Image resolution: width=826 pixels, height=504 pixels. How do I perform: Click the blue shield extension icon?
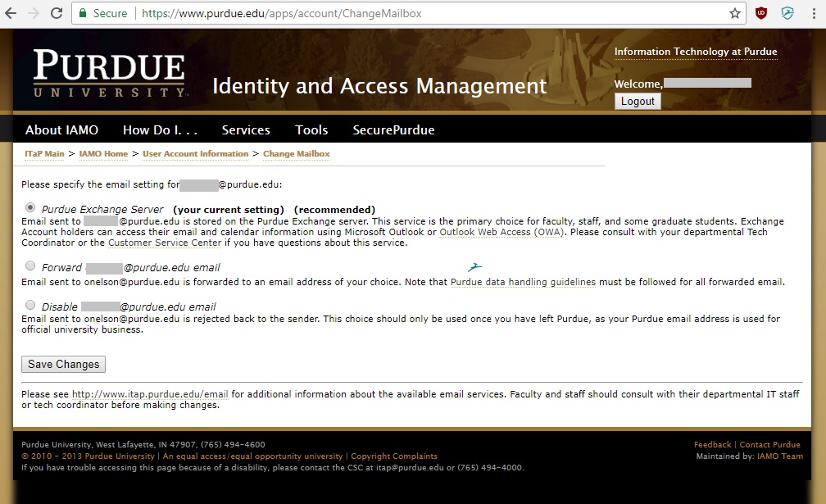(x=787, y=13)
